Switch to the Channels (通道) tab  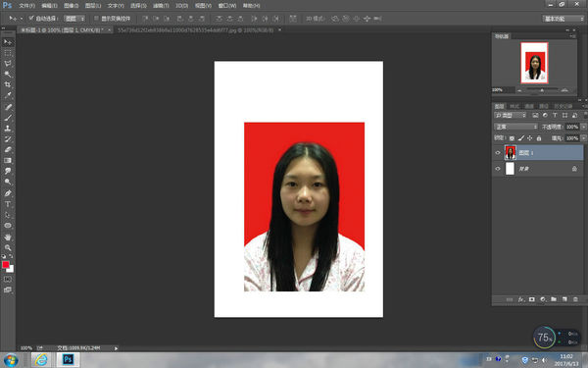click(x=529, y=106)
